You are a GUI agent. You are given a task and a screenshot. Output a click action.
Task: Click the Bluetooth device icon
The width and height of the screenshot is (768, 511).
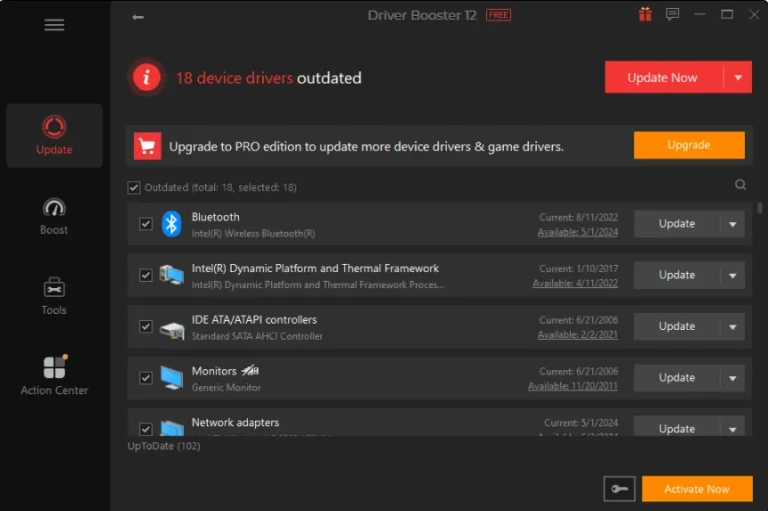171,224
